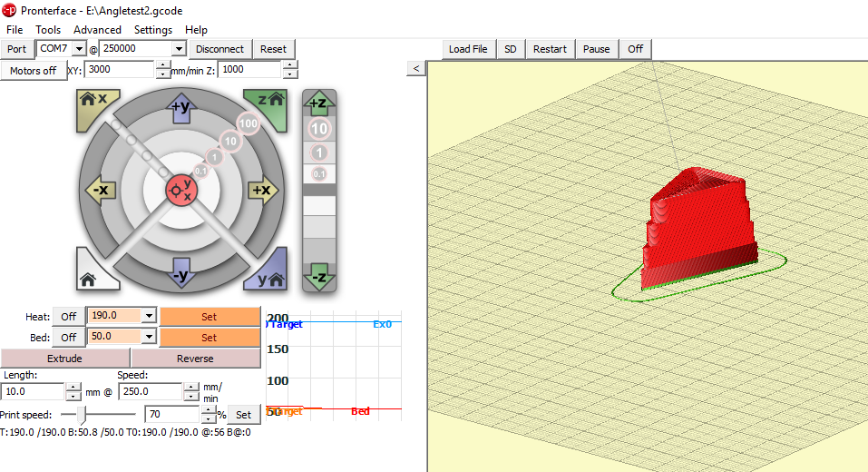Set print speed percentage
Screen dimensions: 868x472
(244, 415)
